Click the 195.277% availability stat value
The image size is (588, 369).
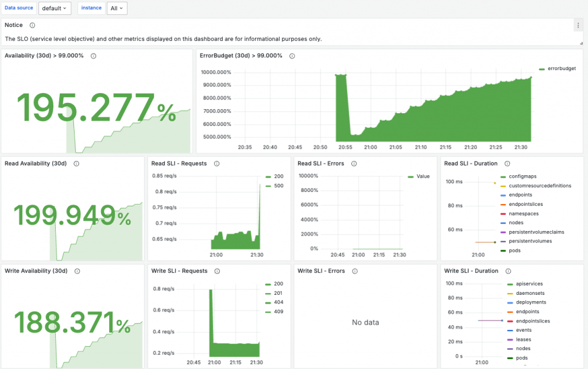[96, 109]
